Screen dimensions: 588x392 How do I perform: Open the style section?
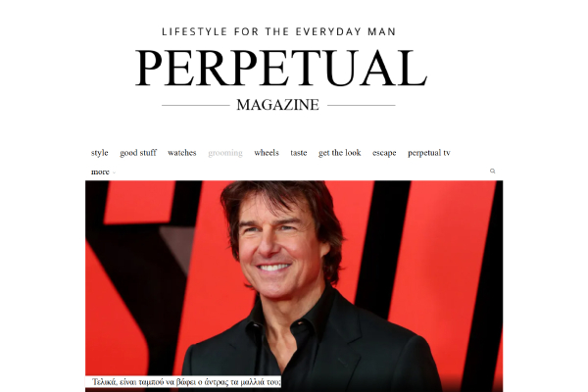pos(99,153)
